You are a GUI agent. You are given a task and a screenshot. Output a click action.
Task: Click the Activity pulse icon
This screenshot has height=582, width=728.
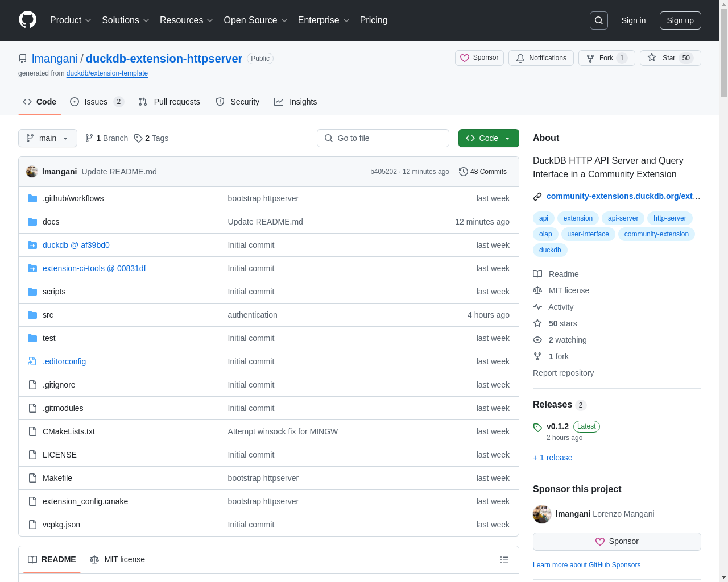tap(537, 307)
